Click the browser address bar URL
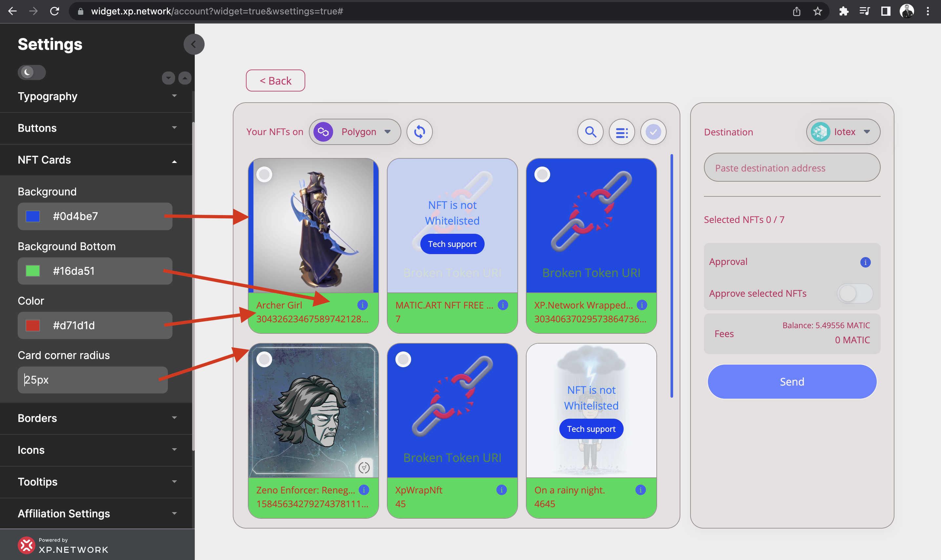 point(217,11)
